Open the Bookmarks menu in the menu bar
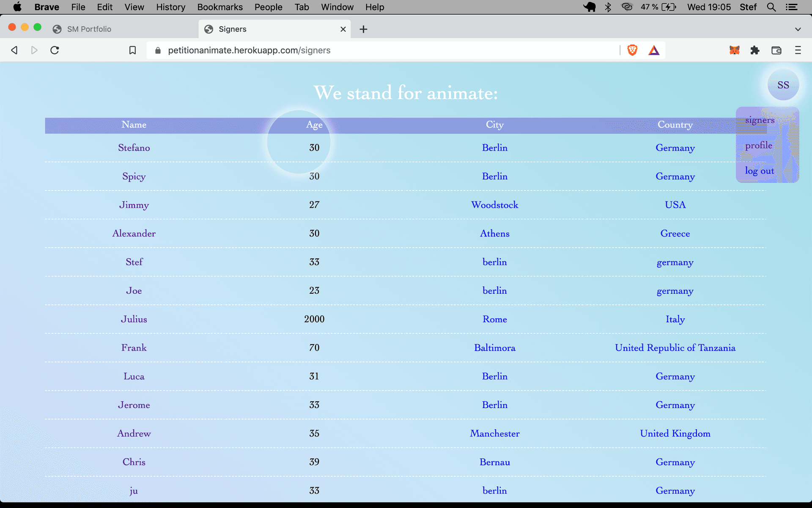This screenshot has width=812, height=508. tap(219, 7)
